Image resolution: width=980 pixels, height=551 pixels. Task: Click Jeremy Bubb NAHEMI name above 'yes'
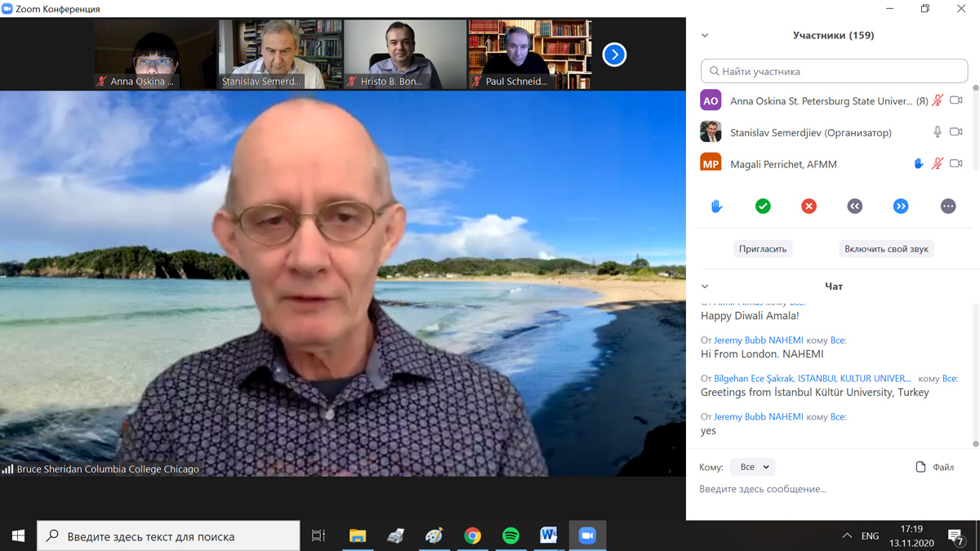759,417
